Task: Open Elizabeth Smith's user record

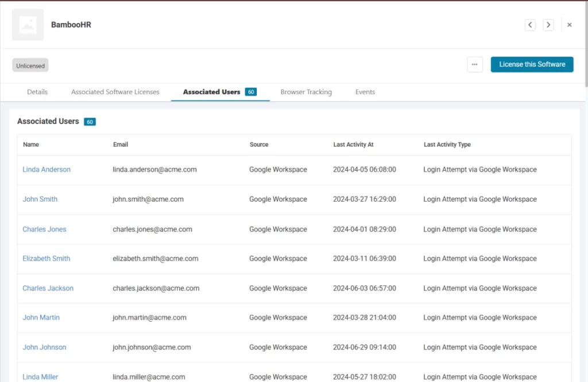Action: pos(46,258)
